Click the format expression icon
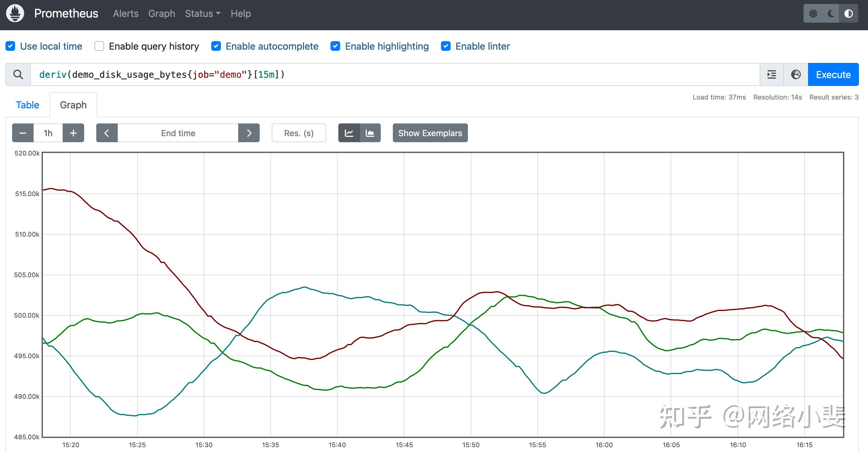 pyautogui.click(x=772, y=74)
